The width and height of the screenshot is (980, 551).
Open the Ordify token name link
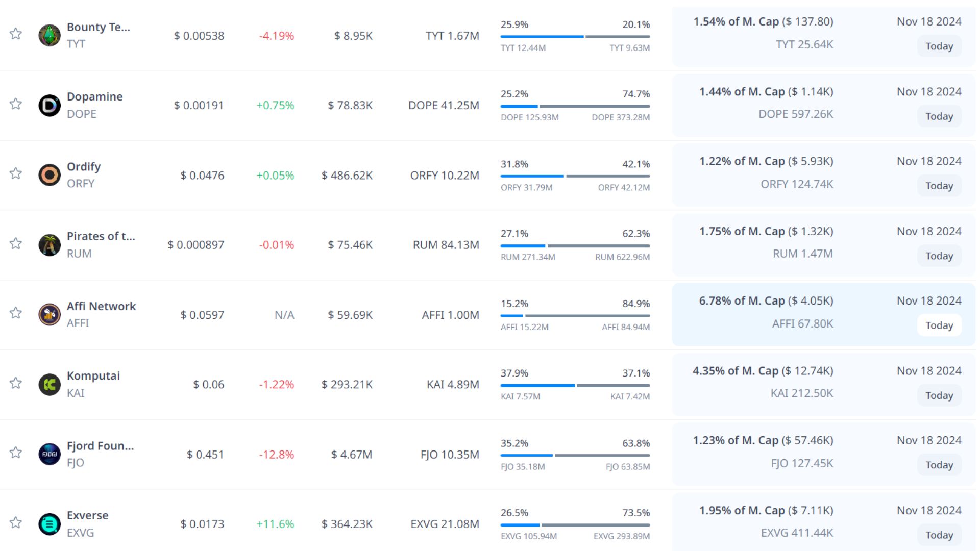click(x=84, y=167)
